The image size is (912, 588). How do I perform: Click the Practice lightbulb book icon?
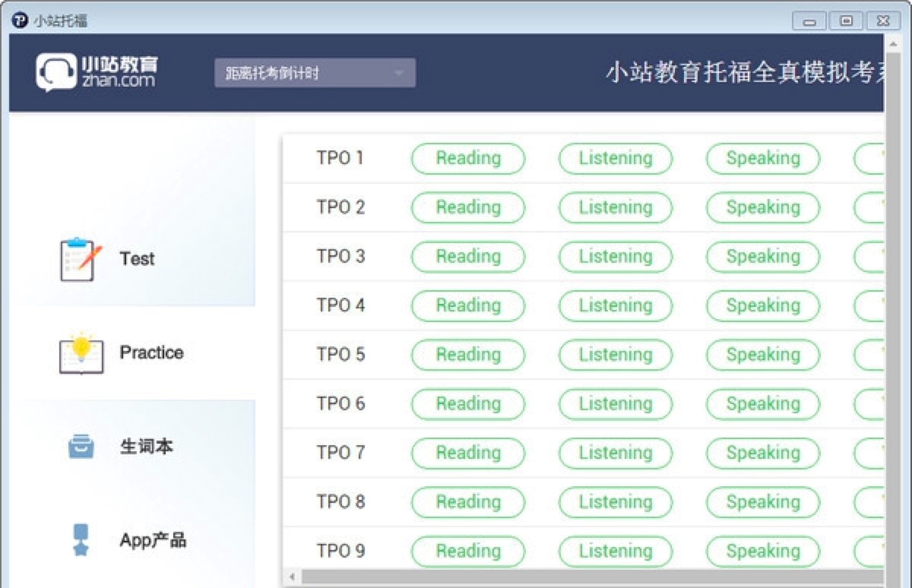(x=81, y=353)
